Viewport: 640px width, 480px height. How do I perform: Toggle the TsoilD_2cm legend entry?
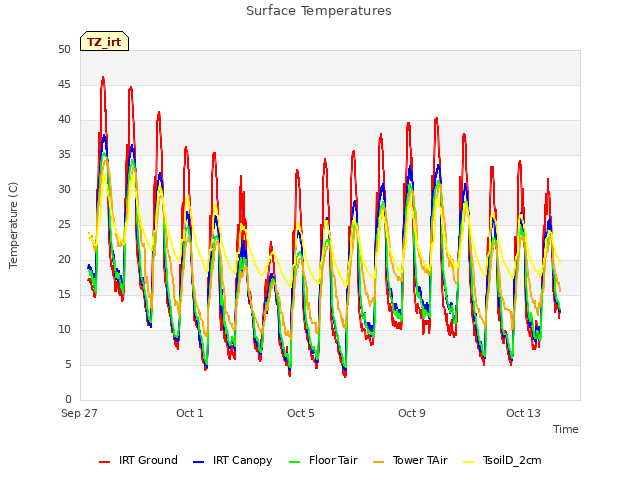click(x=502, y=460)
